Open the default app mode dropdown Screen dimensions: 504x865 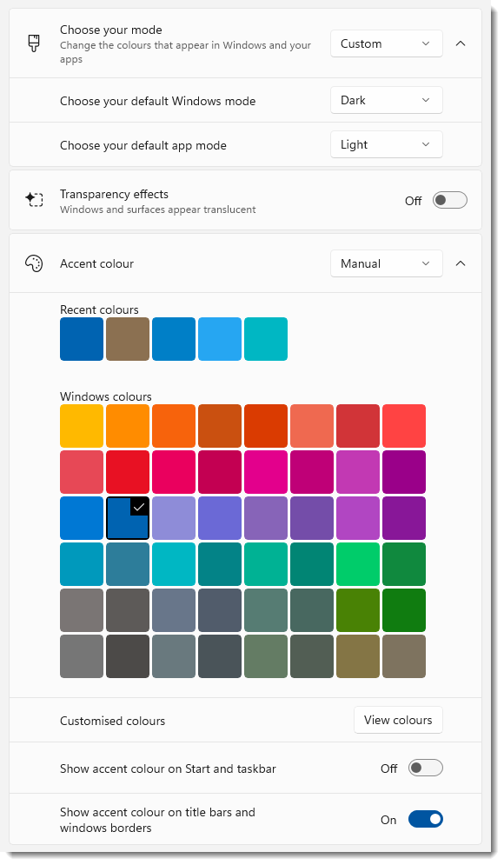386,144
